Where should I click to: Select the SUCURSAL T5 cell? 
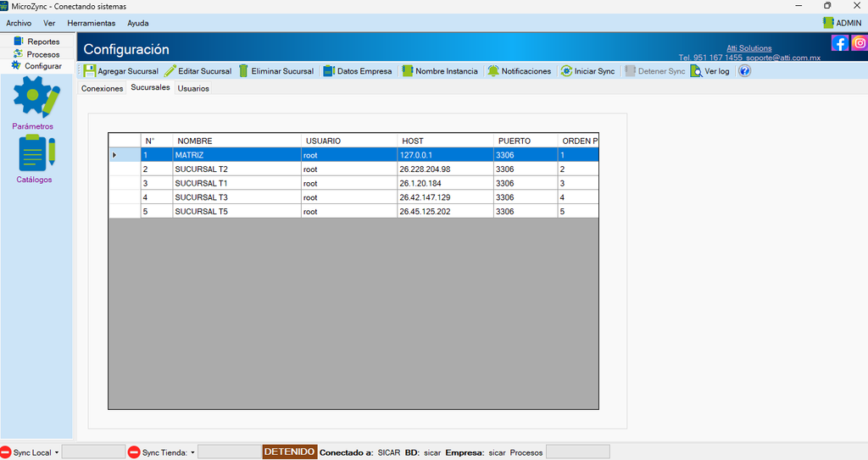click(237, 212)
